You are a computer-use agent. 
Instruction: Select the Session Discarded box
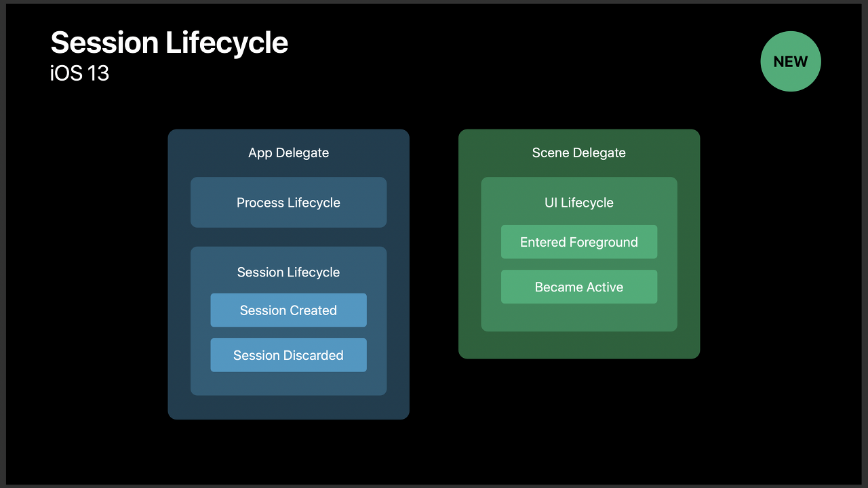(288, 355)
